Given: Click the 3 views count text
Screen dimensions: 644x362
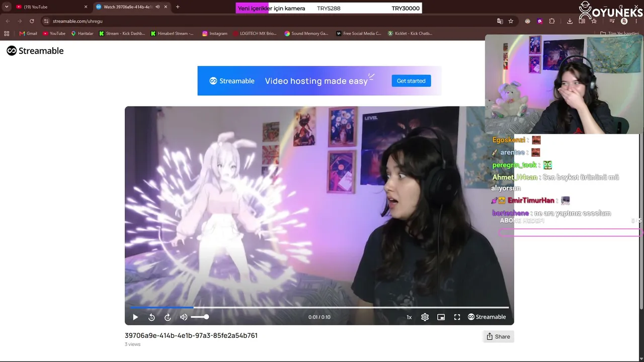Looking at the screenshot, I should [x=132, y=344].
